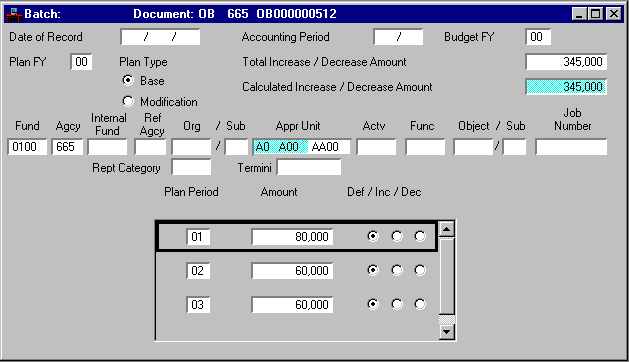Select the Modification plan type radio button
Screen dimensions: 629x362
[128, 101]
